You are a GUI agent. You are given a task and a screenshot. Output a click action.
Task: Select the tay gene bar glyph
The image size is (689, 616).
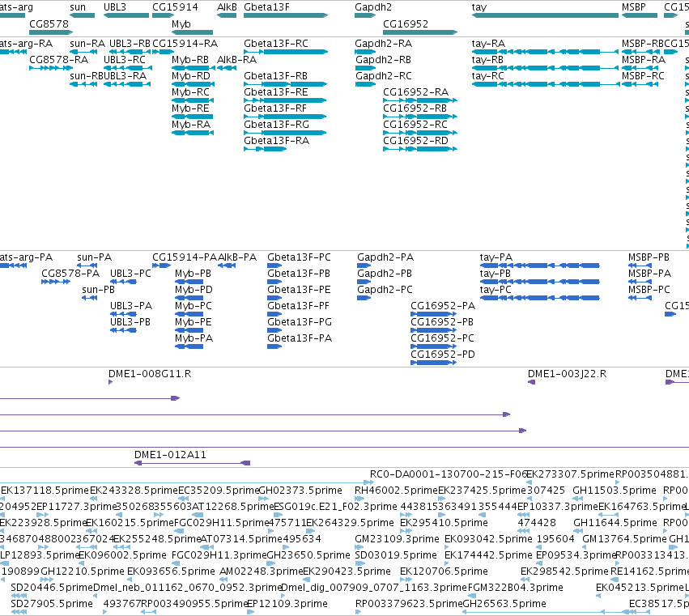(x=545, y=15)
